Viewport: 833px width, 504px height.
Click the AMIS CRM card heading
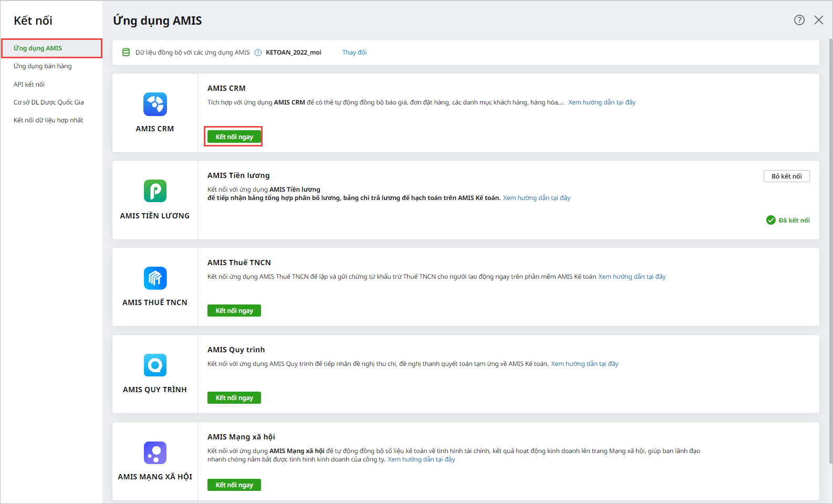pyautogui.click(x=226, y=88)
